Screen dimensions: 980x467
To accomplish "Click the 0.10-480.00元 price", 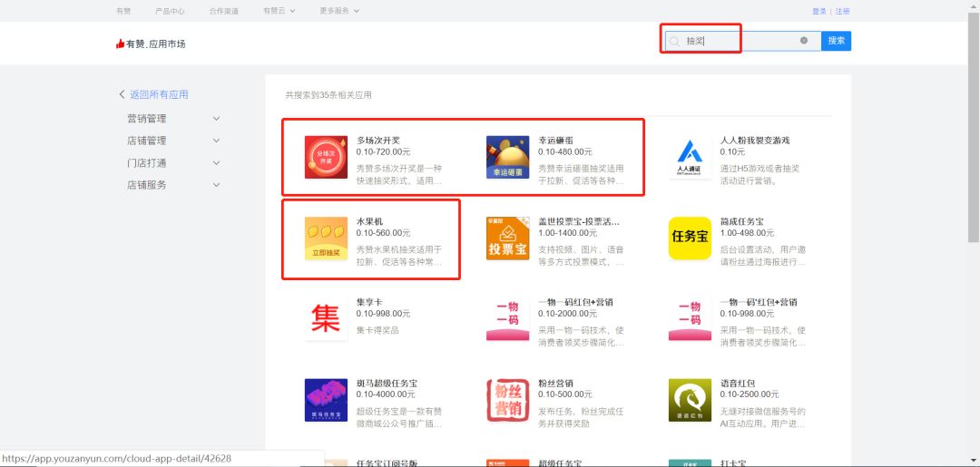I will pyautogui.click(x=565, y=151).
